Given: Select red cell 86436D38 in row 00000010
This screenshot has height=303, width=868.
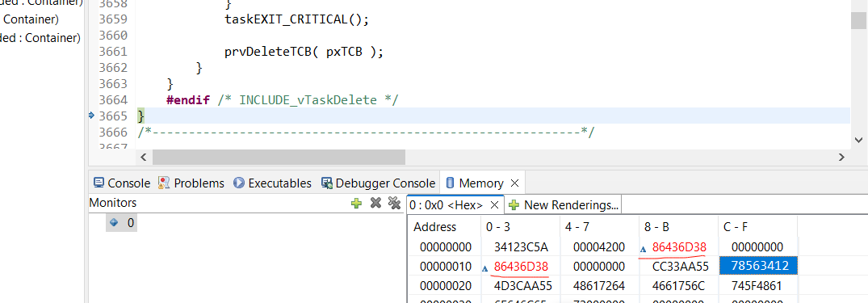Looking at the screenshot, I should pyautogui.click(x=520, y=266).
